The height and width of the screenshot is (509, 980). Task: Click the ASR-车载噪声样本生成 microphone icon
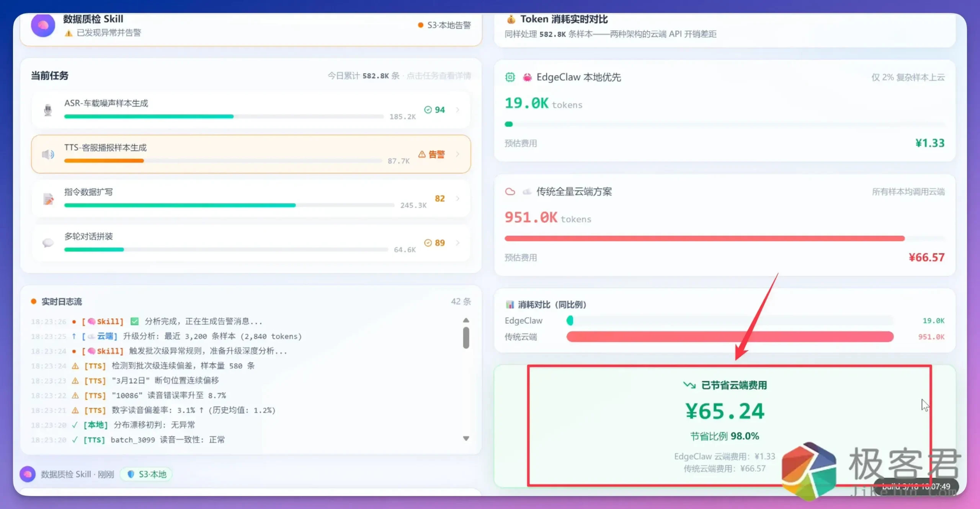[x=48, y=109]
